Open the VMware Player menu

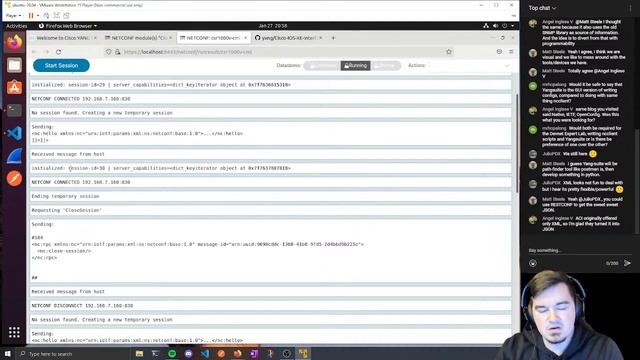pos(13,16)
